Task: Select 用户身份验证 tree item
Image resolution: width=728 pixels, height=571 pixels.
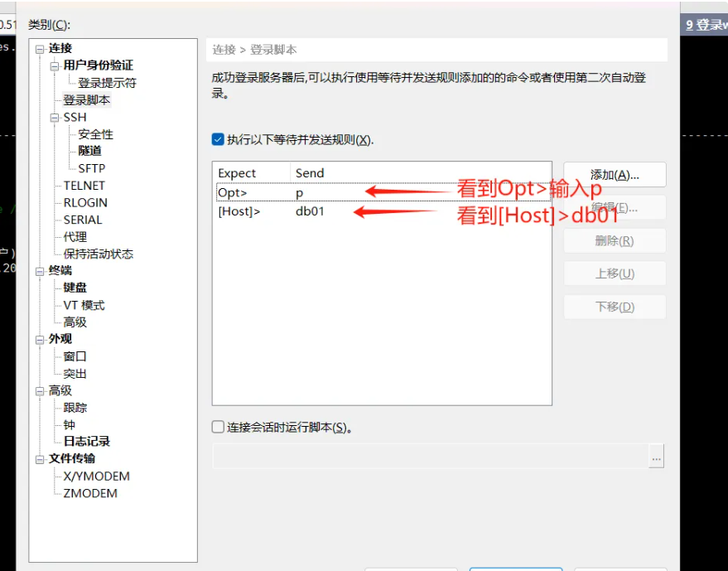Action: coord(98,65)
